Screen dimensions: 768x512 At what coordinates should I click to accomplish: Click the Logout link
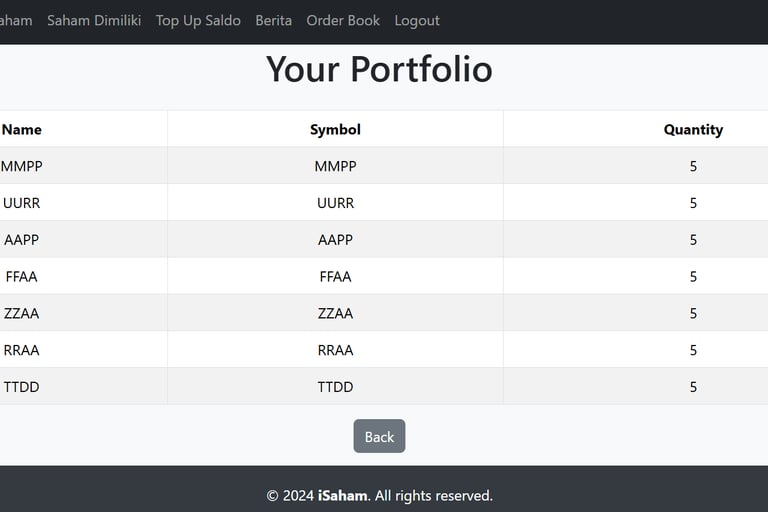coord(417,20)
